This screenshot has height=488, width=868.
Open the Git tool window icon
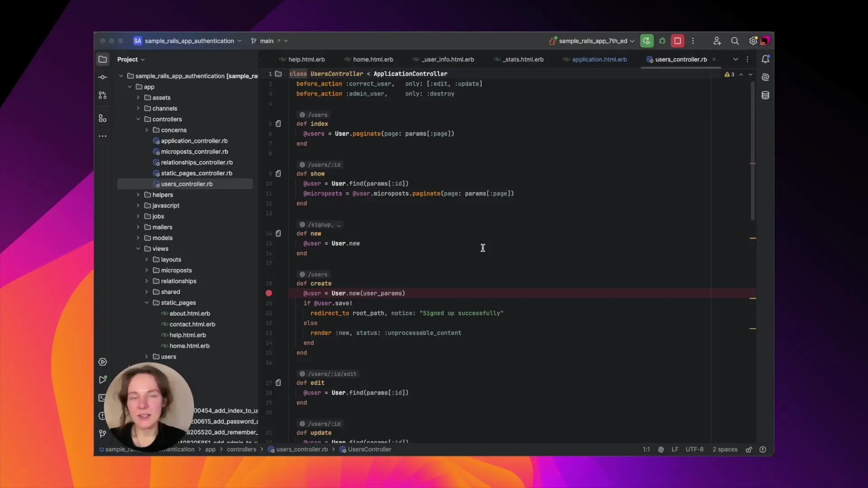103,434
